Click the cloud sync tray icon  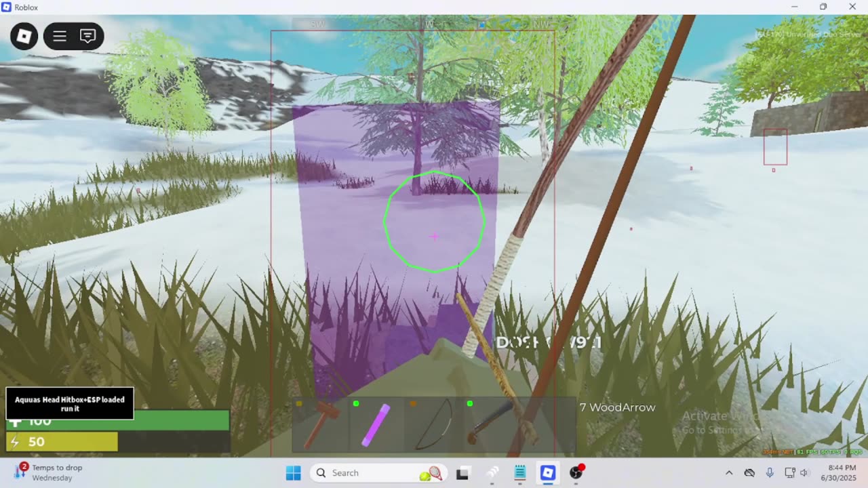[749, 473]
